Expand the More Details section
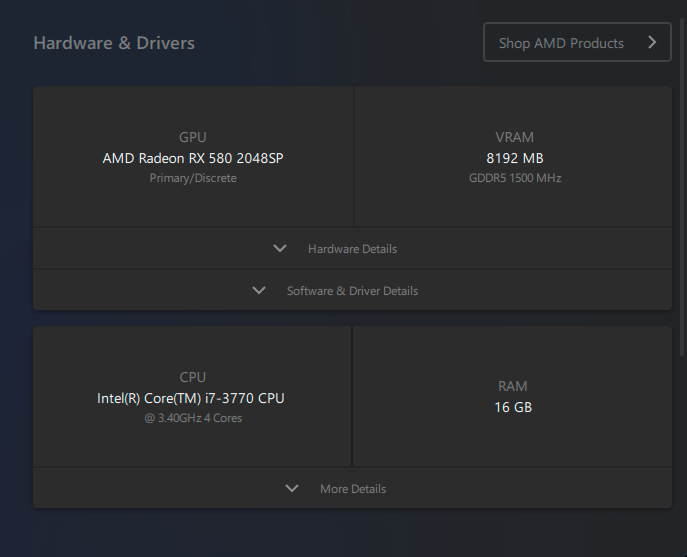Viewport: 687px width, 557px height. [352, 488]
